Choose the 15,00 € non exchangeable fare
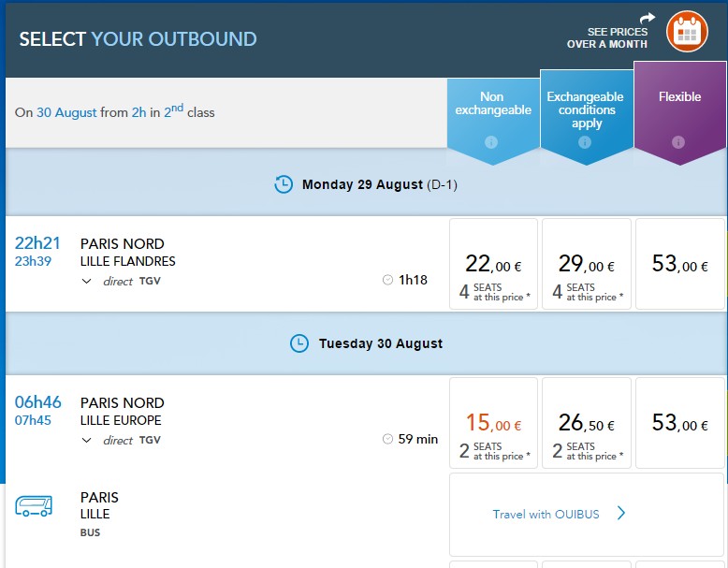The height and width of the screenshot is (568, 728). (493, 423)
